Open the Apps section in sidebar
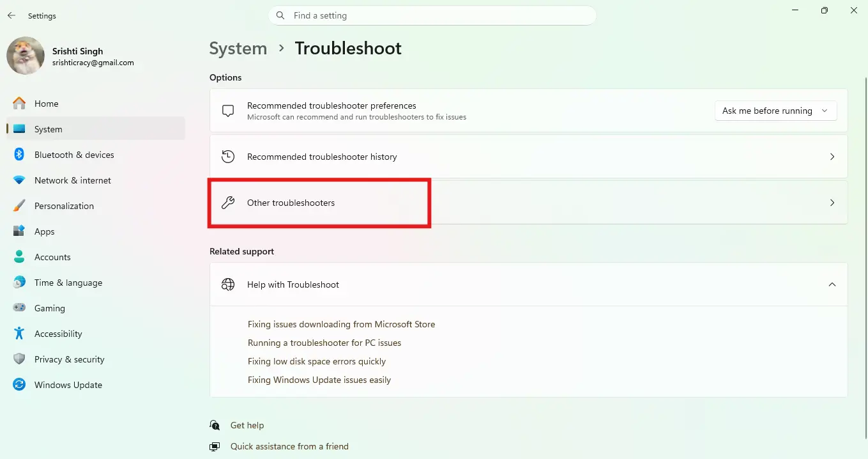868x459 pixels. tap(45, 231)
